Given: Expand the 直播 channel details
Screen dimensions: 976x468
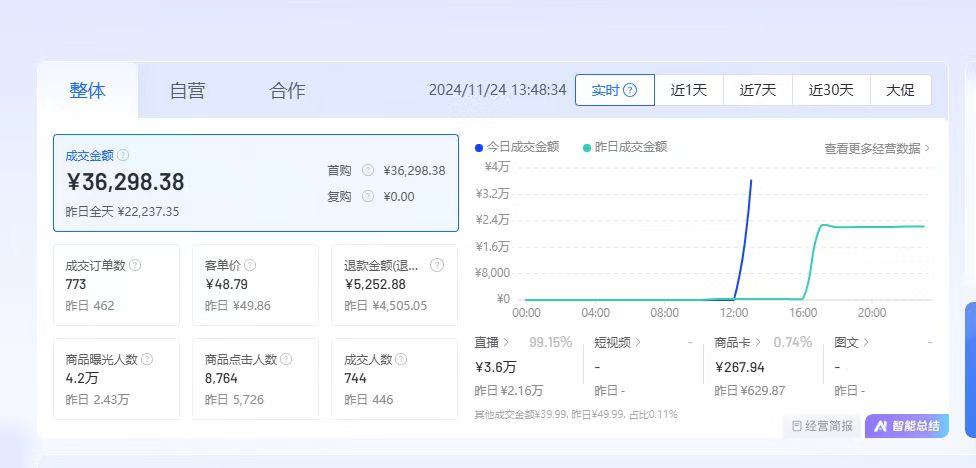Looking at the screenshot, I should (492, 342).
